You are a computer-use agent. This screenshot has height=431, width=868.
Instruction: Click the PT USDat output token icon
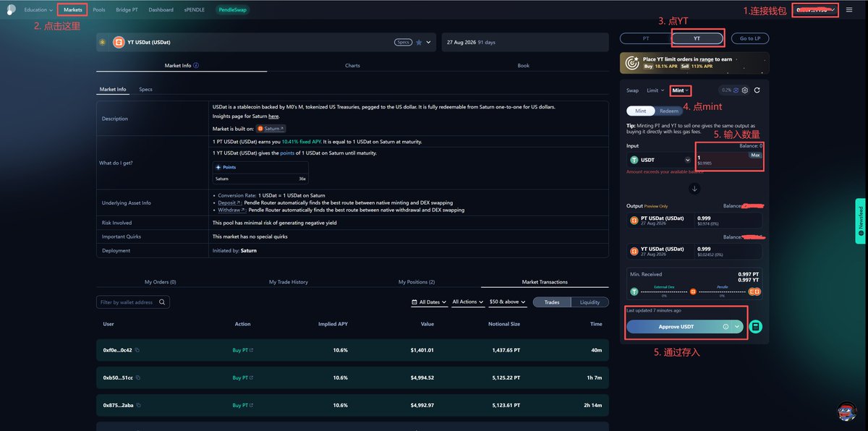tap(634, 220)
